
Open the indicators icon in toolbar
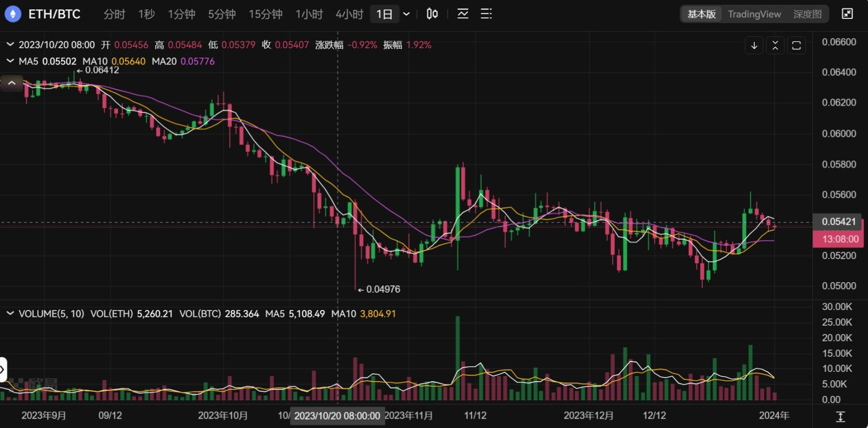(463, 14)
